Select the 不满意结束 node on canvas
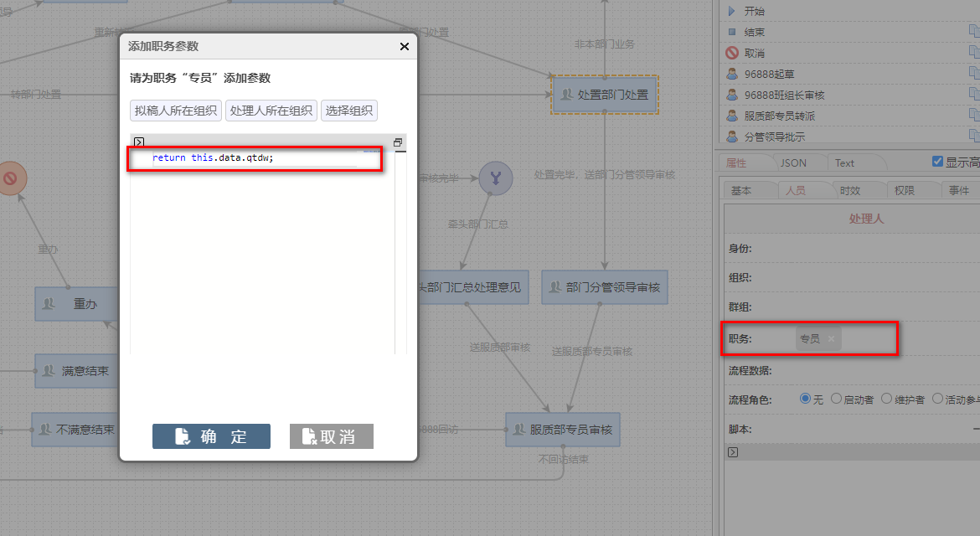This screenshot has height=536, width=980. click(75, 430)
